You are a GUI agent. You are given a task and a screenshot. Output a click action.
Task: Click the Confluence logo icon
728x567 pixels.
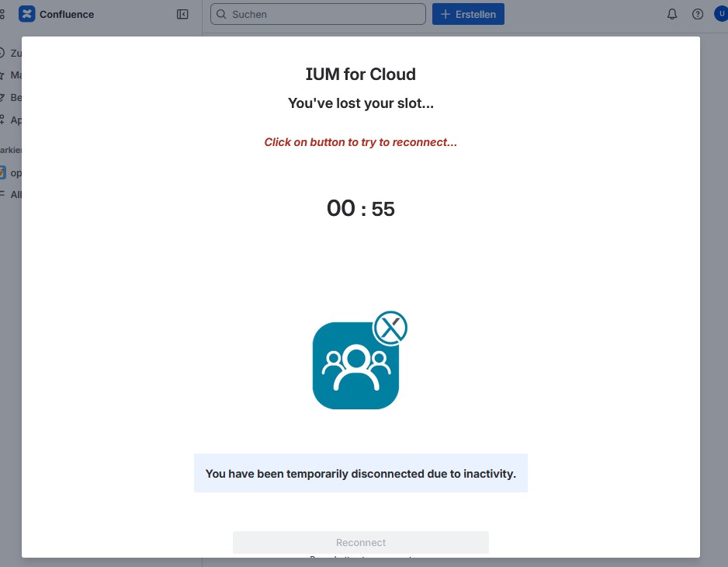pos(27,14)
